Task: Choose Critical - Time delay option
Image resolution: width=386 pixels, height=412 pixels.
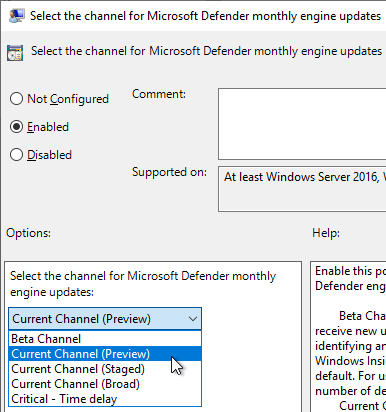Action: click(105, 399)
